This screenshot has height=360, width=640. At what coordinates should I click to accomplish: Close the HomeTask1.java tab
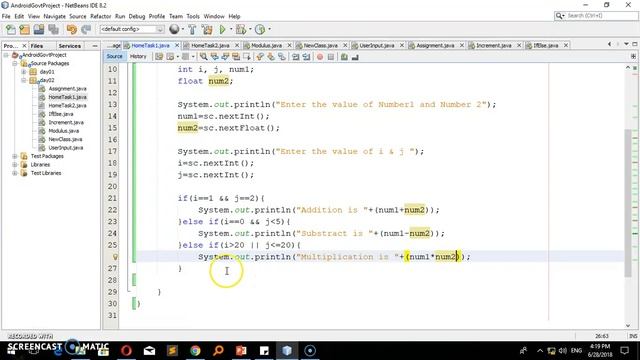177,45
